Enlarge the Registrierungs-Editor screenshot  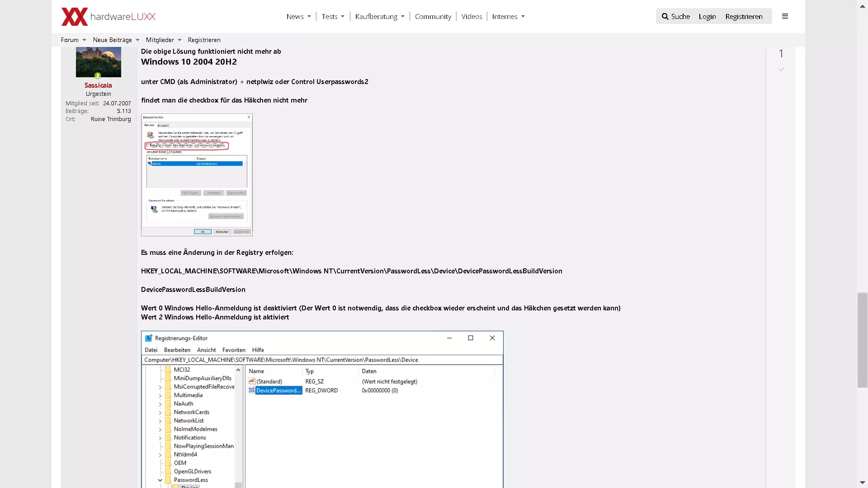(322, 409)
